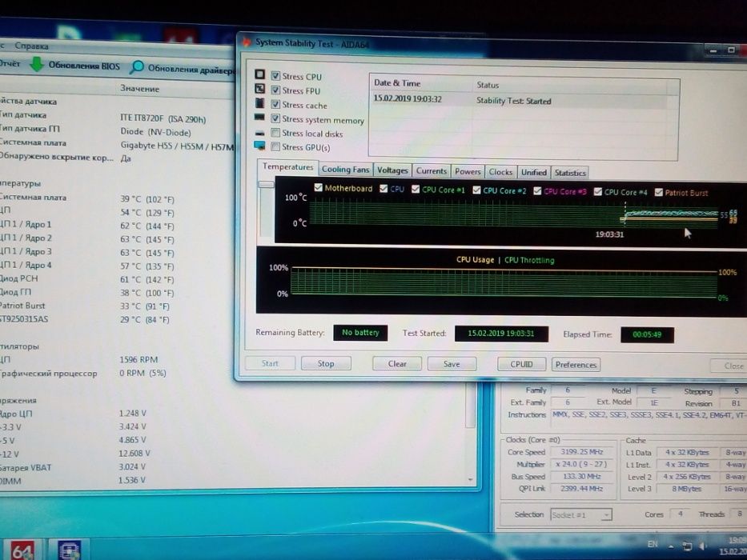The width and height of the screenshot is (747, 560).
Task: Click the Elapsed Time display 00:05:49
Action: (x=647, y=334)
